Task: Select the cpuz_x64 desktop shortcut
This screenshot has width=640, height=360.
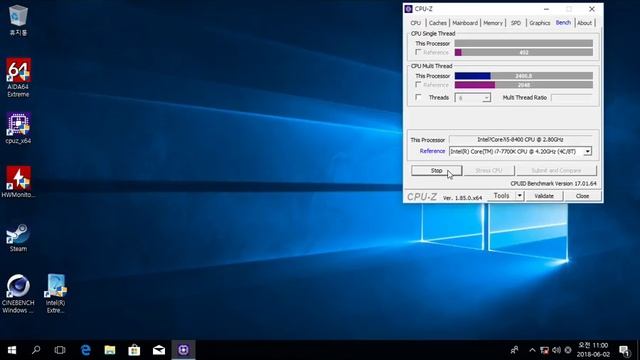Action: (x=18, y=128)
